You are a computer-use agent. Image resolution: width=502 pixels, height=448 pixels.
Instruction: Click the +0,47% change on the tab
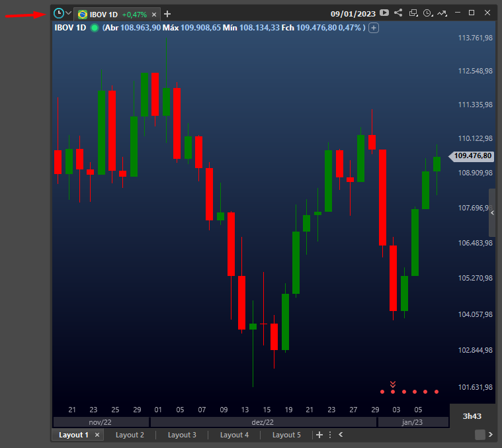click(x=134, y=15)
